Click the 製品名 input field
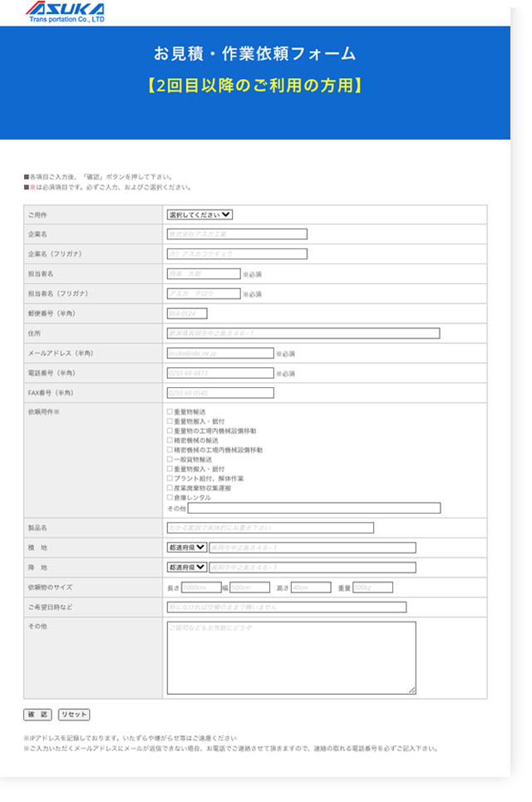This screenshot has height=802, width=532. coord(270,528)
